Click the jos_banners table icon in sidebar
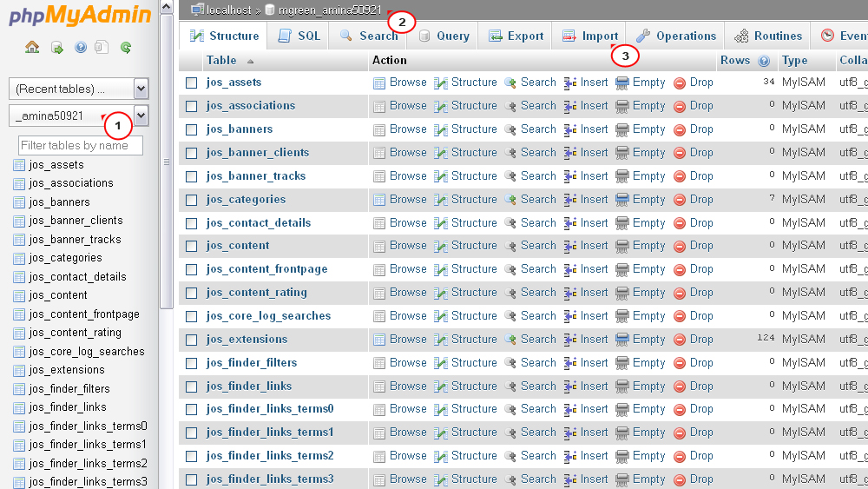 19,202
